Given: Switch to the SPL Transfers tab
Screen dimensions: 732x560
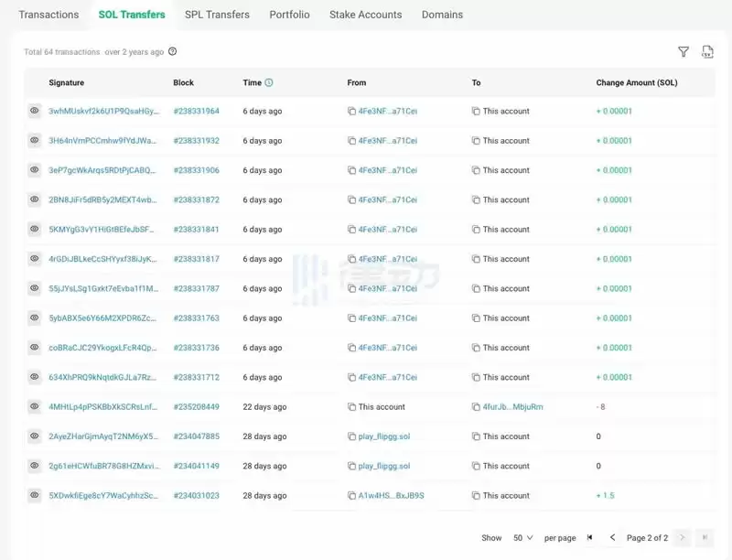Looking at the screenshot, I should [217, 15].
